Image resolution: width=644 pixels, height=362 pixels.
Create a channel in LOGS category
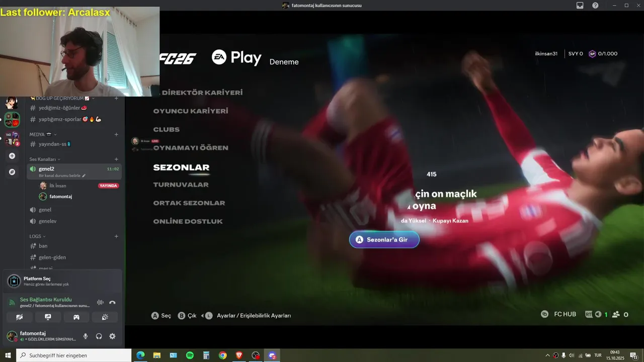(x=116, y=236)
